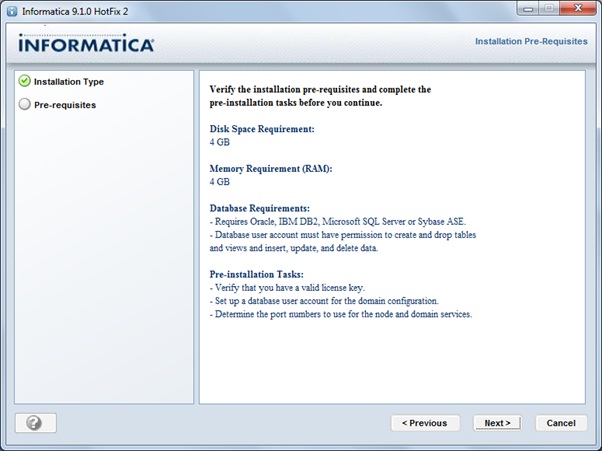602x451 pixels.
Task: Cancel the installation
Action: [561, 423]
